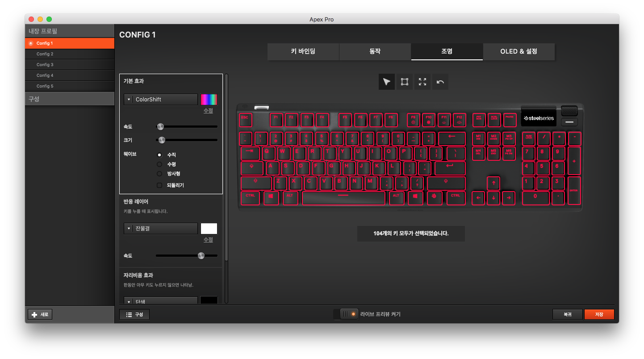Select the up arrow key
The width and height of the screenshot is (644, 359).
coord(493,183)
